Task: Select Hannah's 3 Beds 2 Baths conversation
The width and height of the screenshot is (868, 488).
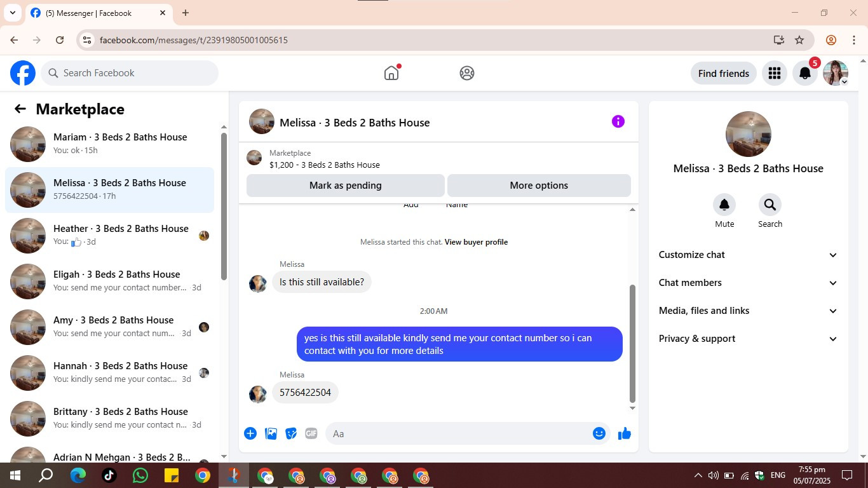Action: pyautogui.click(x=109, y=372)
